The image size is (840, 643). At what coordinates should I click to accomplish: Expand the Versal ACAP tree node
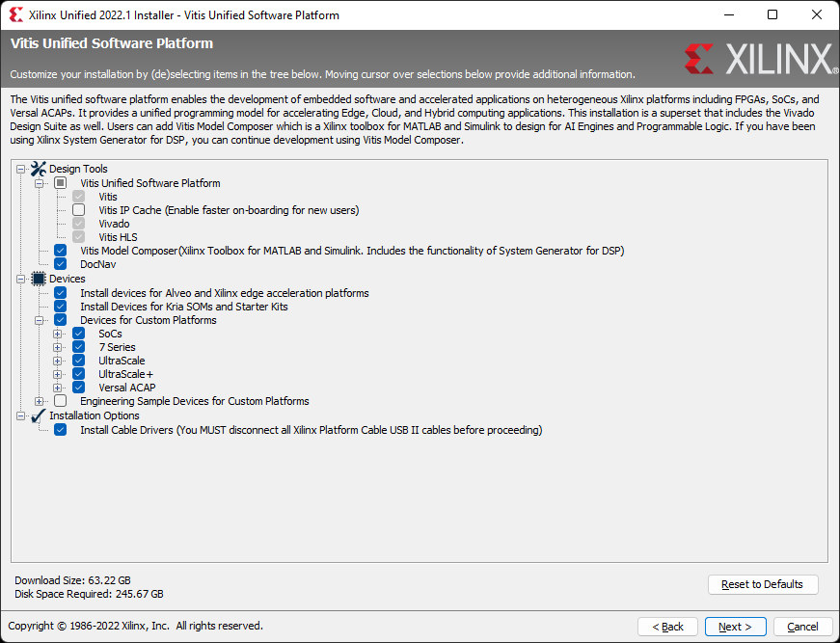(57, 388)
